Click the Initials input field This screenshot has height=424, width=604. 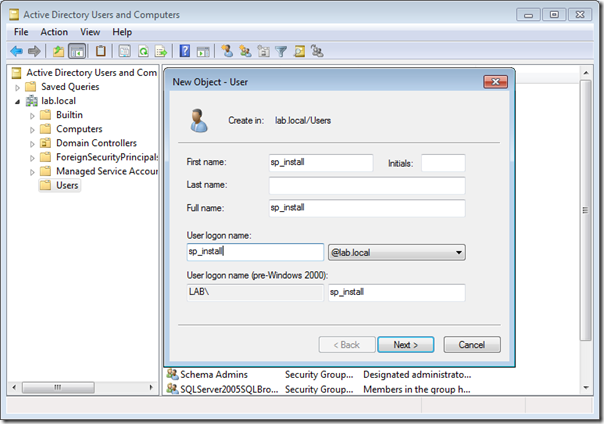pos(443,163)
